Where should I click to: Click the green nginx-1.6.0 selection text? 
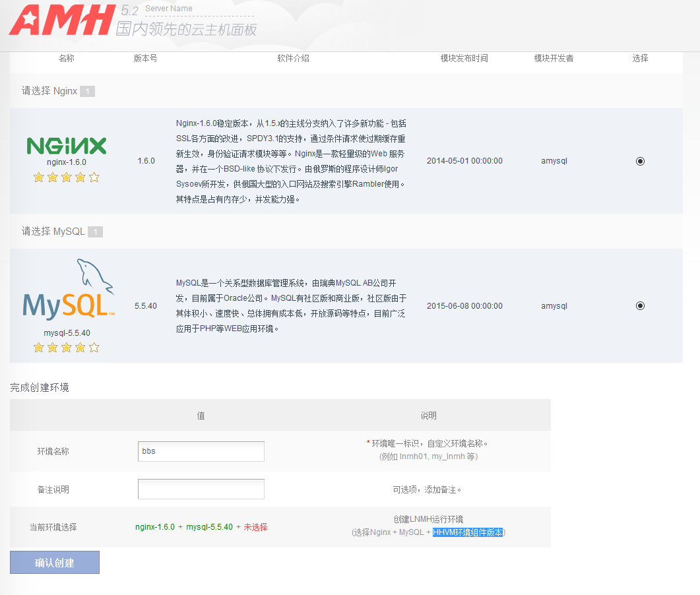(155, 527)
